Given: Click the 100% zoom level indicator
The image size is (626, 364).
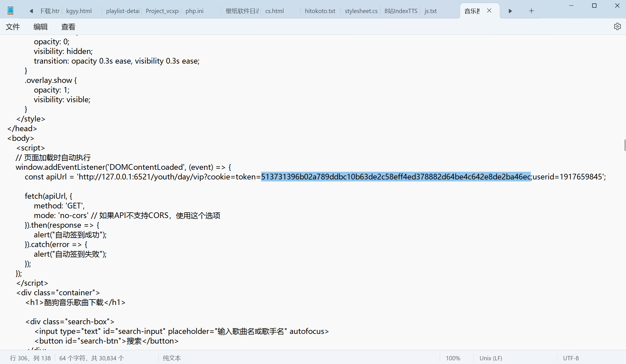Looking at the screenshot, I should pos(453,358).
